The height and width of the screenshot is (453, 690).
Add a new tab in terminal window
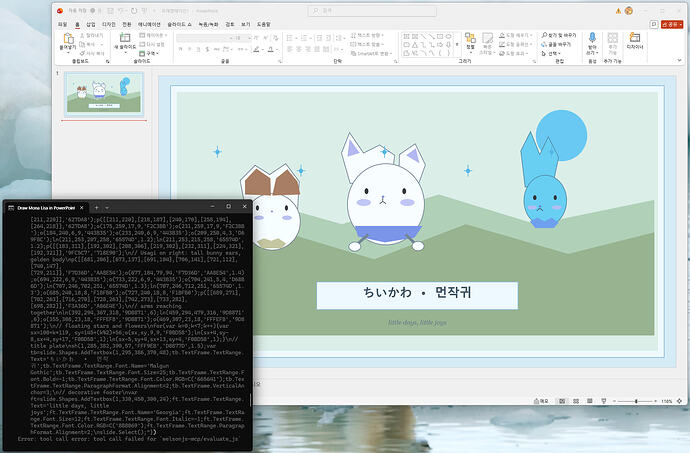click(96, 207)
